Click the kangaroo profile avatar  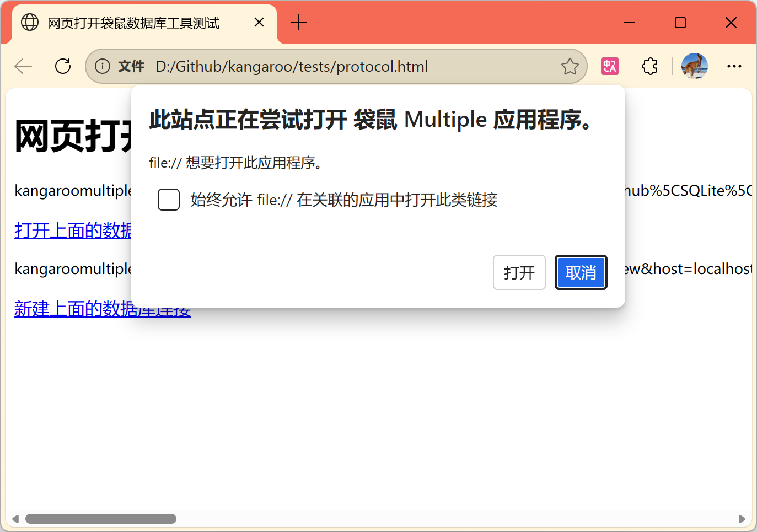pyautogui.click(x=694, y=66)
